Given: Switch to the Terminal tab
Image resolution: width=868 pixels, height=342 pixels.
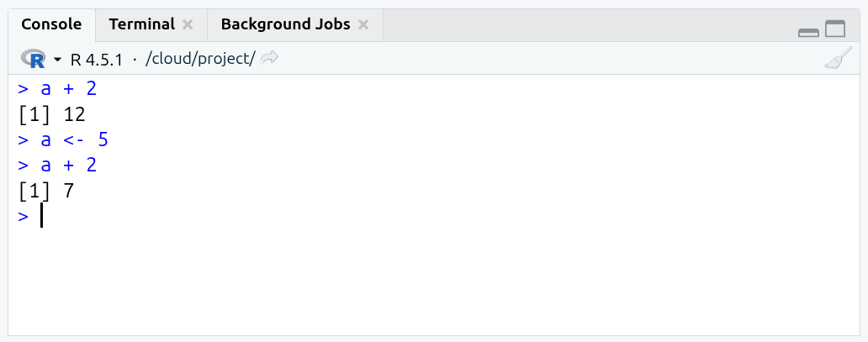Looking at the screenshot, I should coord(141,24).
